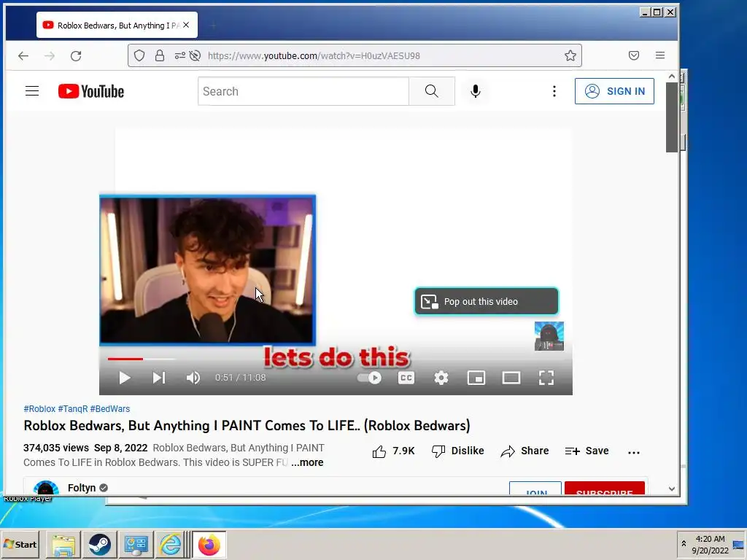Switch to the miniplayer

476,378
